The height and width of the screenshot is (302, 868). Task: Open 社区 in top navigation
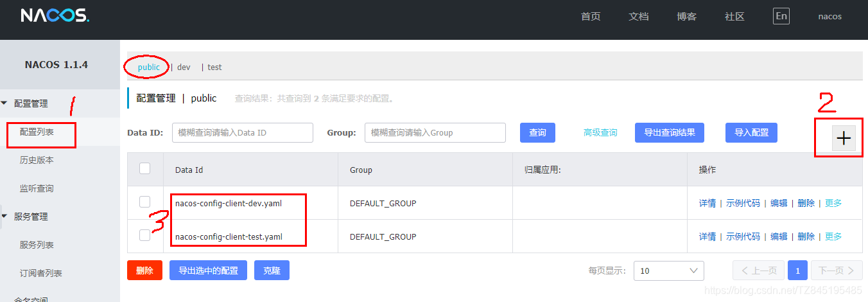pos(734,17)
